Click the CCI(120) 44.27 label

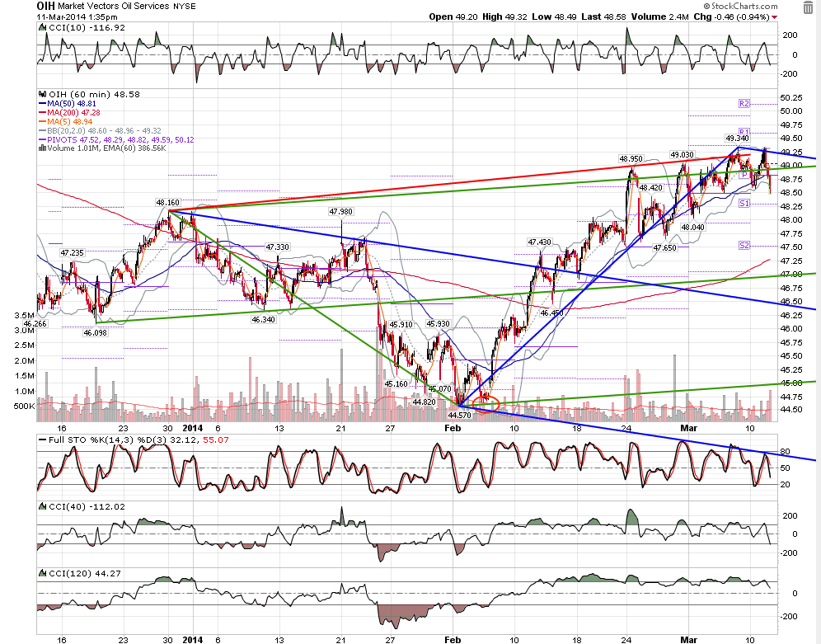tap(84, 574)
